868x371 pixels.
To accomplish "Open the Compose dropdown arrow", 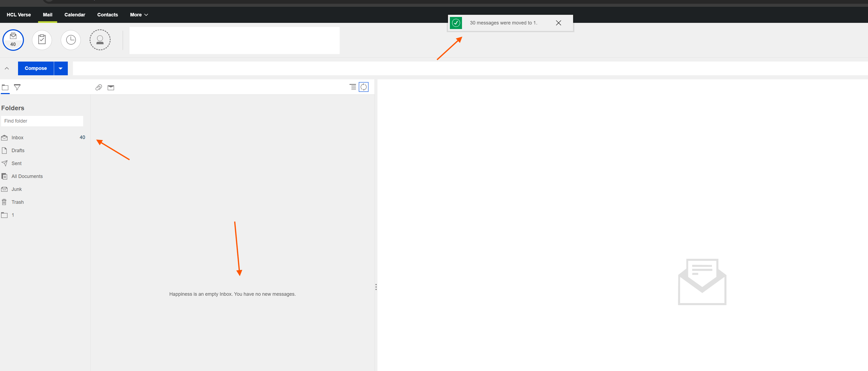I will pos(61,68).
